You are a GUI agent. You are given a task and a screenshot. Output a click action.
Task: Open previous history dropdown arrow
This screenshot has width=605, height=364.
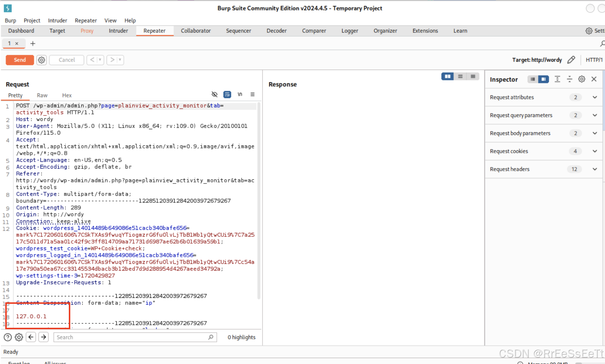tap(100, 60)
